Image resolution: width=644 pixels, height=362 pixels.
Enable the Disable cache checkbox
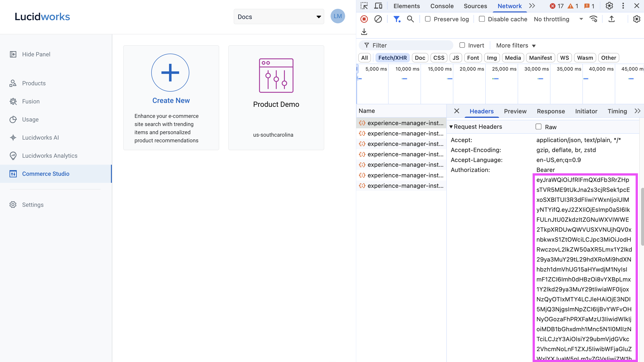pyautogui.click(x=482, y=19)
